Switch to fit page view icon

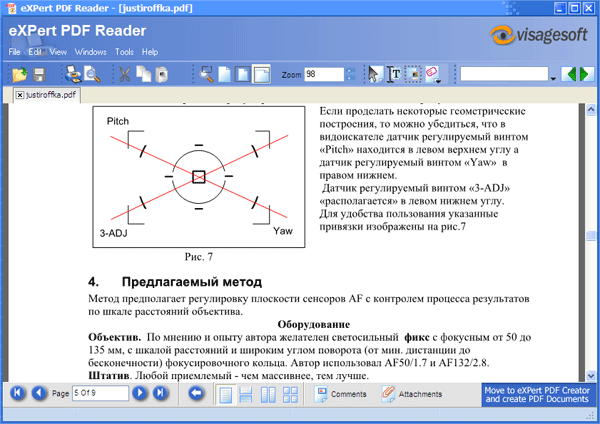[x=243, y=74]
